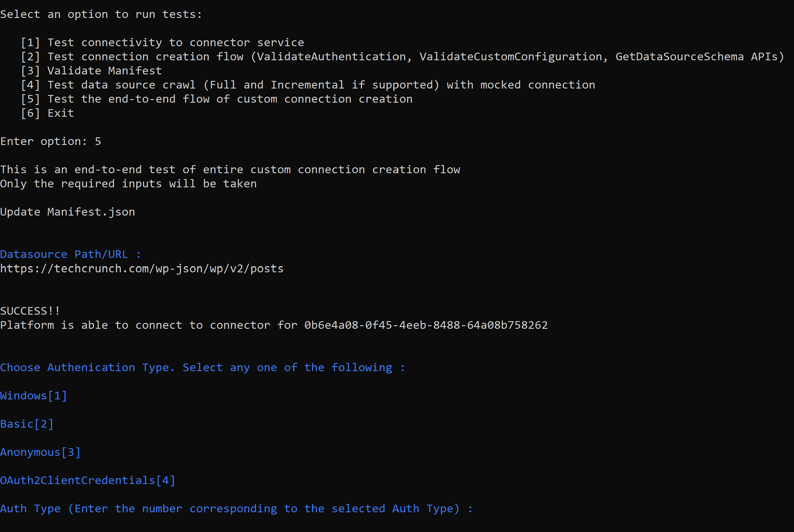The image size is (794, 532).
Task: Click the "Windows[1]" authentication option
Action: point(34,396)
